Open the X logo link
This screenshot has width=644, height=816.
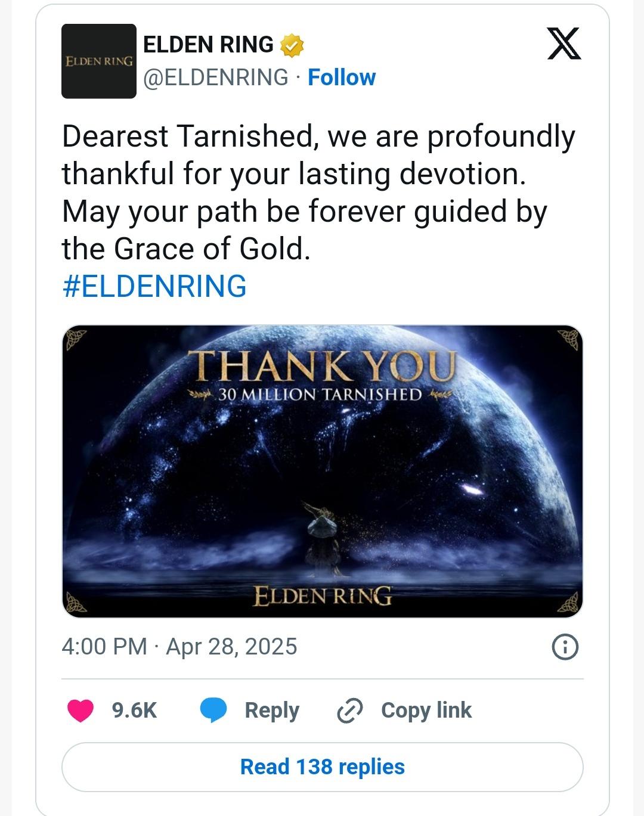pyautogui.click(x=563, y=44)
